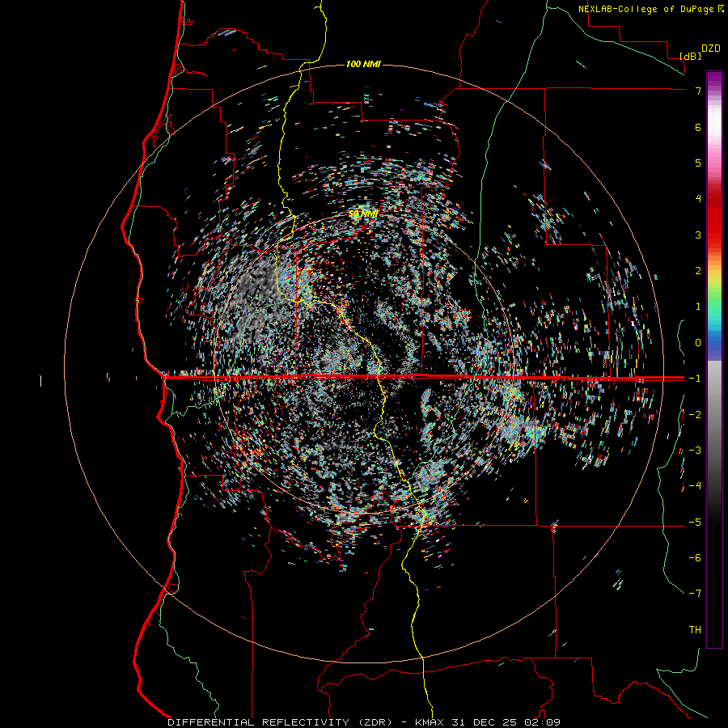
Task: Click the -4 value on the scale
Action: click(x=695, y=486)
